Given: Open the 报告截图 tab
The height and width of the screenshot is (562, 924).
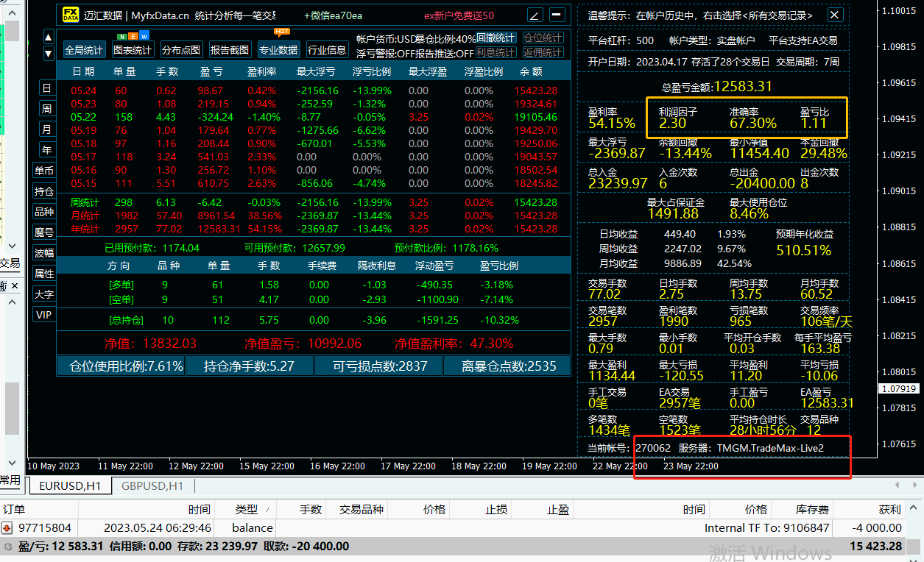Looking at the screenshot, I should [x=230, y=50].
